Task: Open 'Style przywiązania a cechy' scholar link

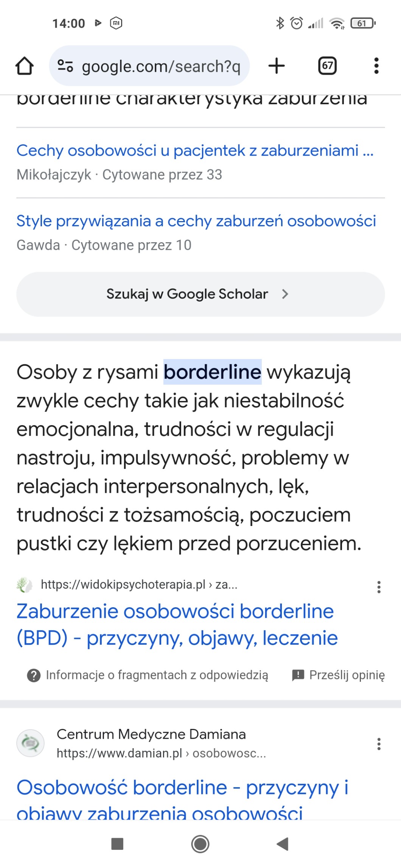Action: tap(196, 221)
